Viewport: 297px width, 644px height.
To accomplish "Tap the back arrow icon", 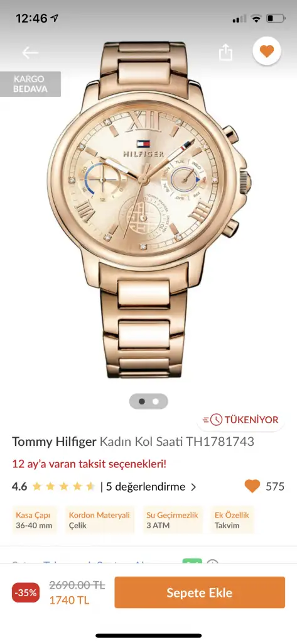I will tap(30, 53).
